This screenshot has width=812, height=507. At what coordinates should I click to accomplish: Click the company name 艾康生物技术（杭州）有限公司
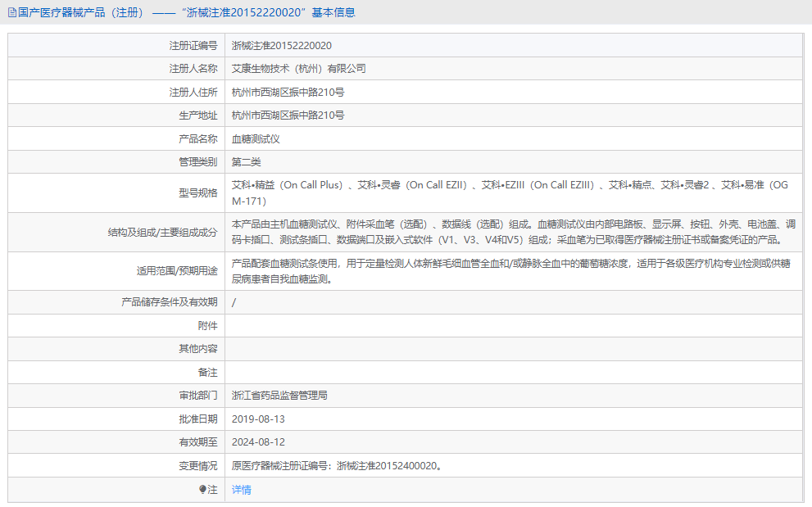tap(300, 68)
